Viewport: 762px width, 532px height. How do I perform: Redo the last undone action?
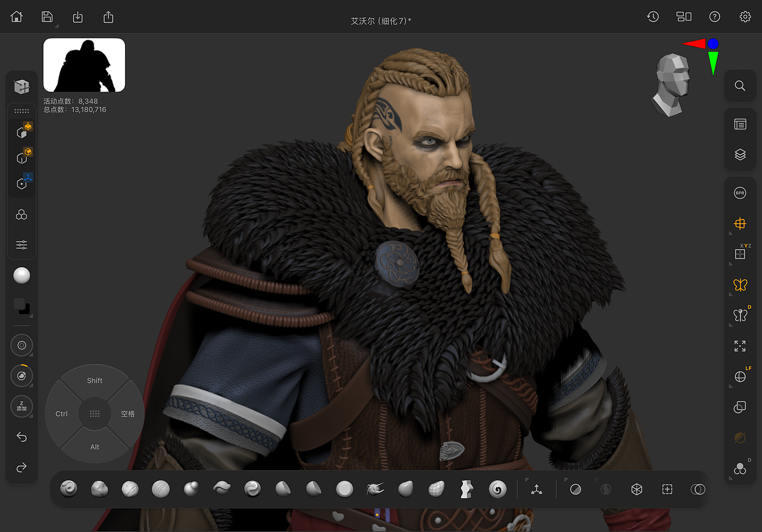[x=21, y=468]
